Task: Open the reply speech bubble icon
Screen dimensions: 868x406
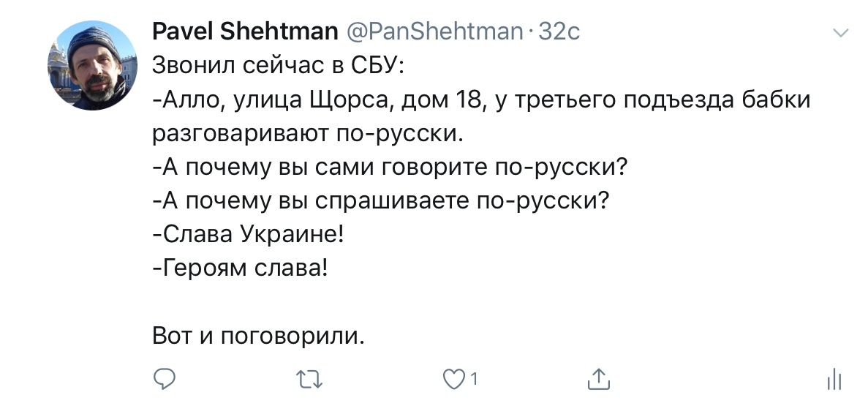Action: click(164, 380)
